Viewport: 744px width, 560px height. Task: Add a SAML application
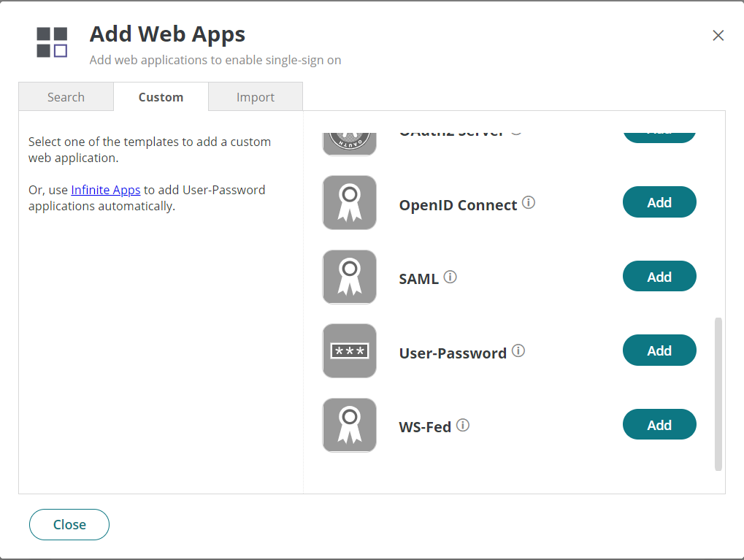pos(659,276)
